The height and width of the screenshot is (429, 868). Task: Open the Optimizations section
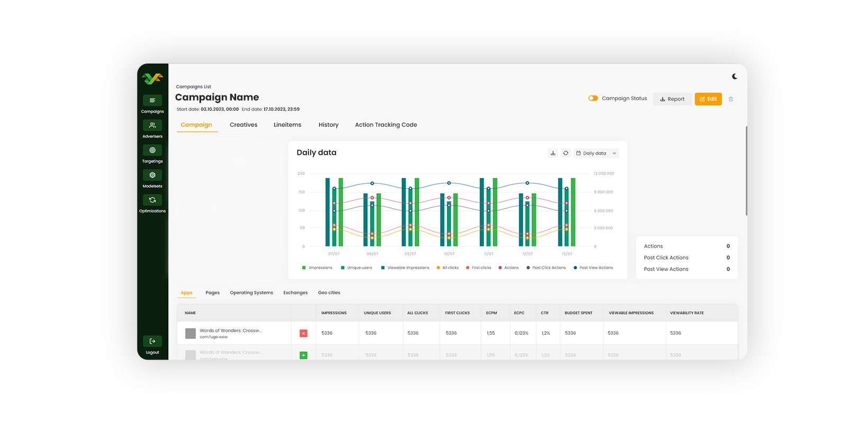click(x=152, y=200)
